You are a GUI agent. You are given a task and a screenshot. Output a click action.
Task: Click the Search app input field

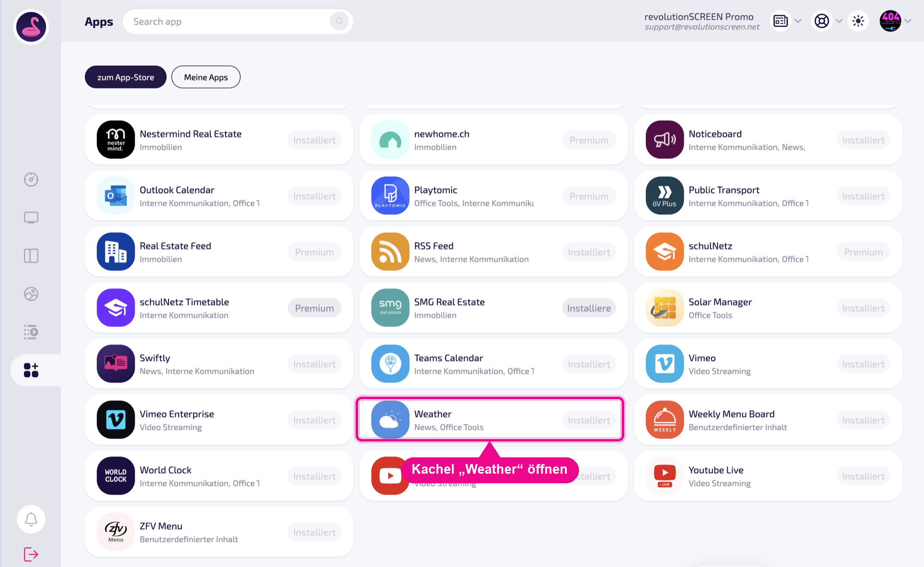pyautogui.click(x=231, y=21)
